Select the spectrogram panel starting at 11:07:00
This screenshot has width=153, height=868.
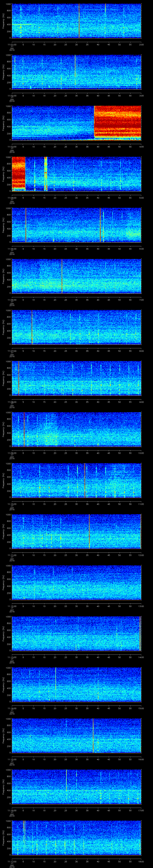click(77, 327)
